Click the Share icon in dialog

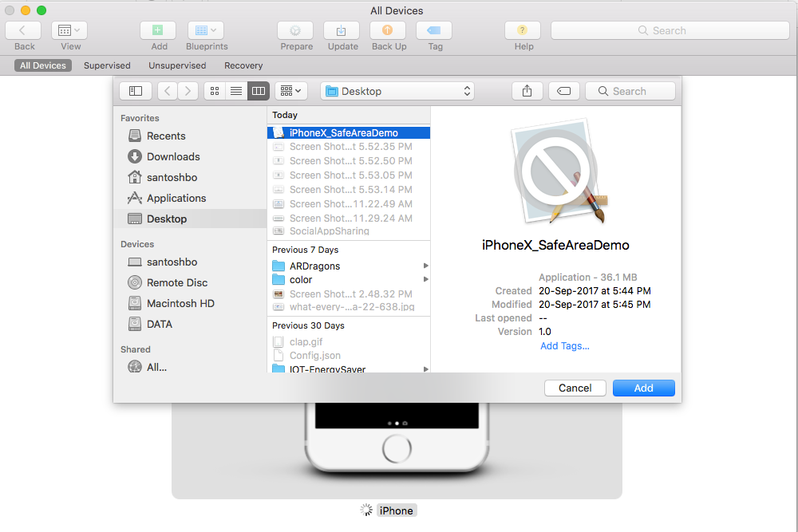pyautogui.click(x=527, y=91)
